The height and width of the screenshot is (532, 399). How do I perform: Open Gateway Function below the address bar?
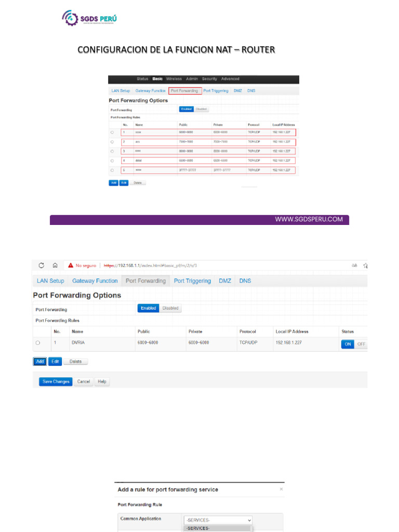click(95, 281)
